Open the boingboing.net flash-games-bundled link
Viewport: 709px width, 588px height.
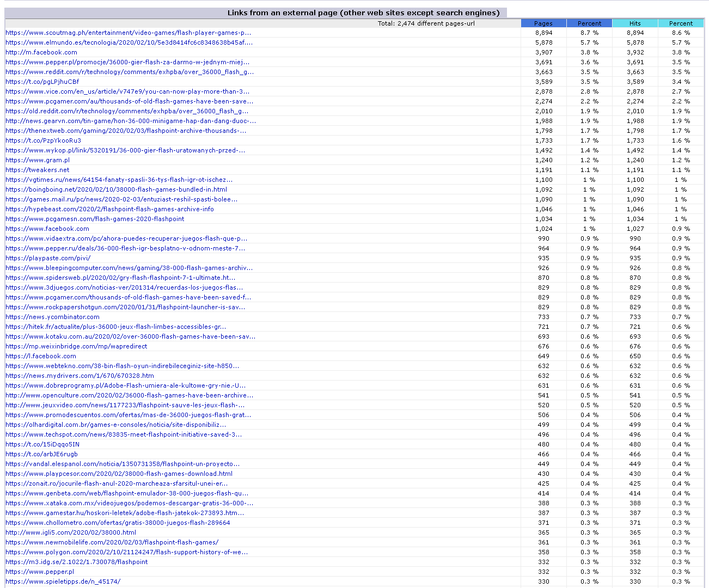pyautogui.click(x=116, y=189)
